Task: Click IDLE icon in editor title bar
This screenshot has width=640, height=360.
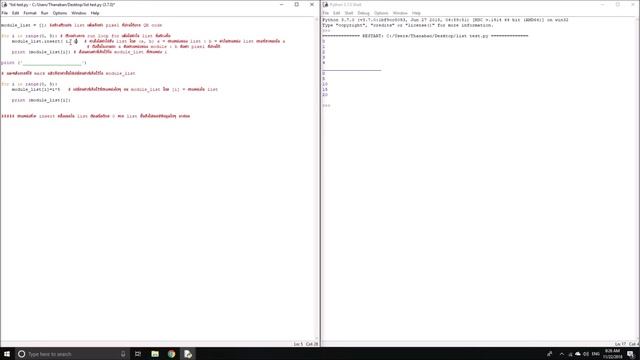Action: (x=4, y=4)
